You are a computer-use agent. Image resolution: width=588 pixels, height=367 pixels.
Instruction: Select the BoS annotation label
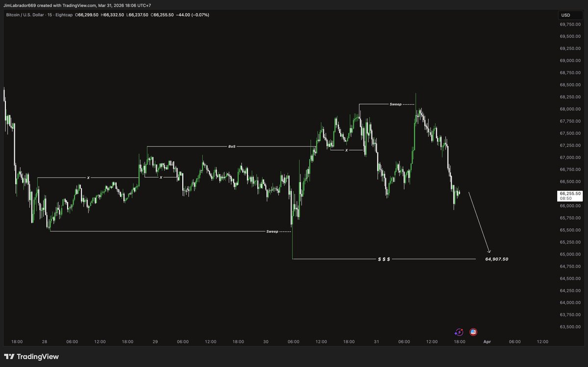pos(232,146)
